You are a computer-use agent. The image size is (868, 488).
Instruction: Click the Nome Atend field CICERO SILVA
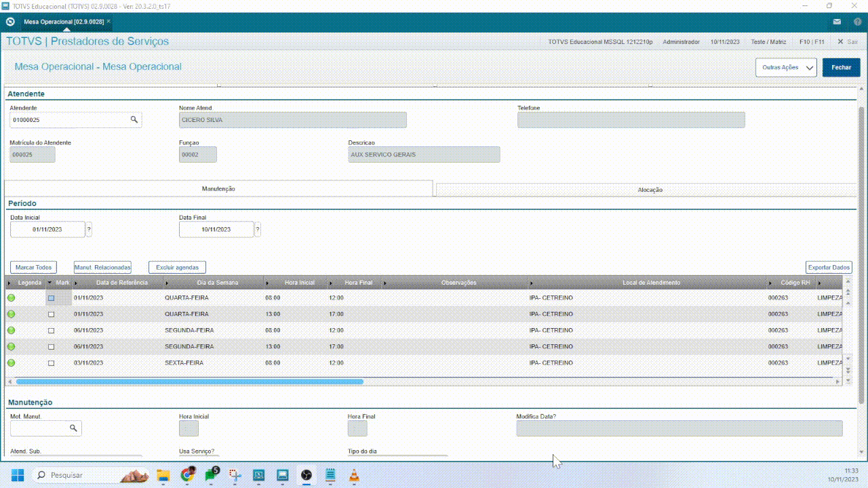coord(292,120)
